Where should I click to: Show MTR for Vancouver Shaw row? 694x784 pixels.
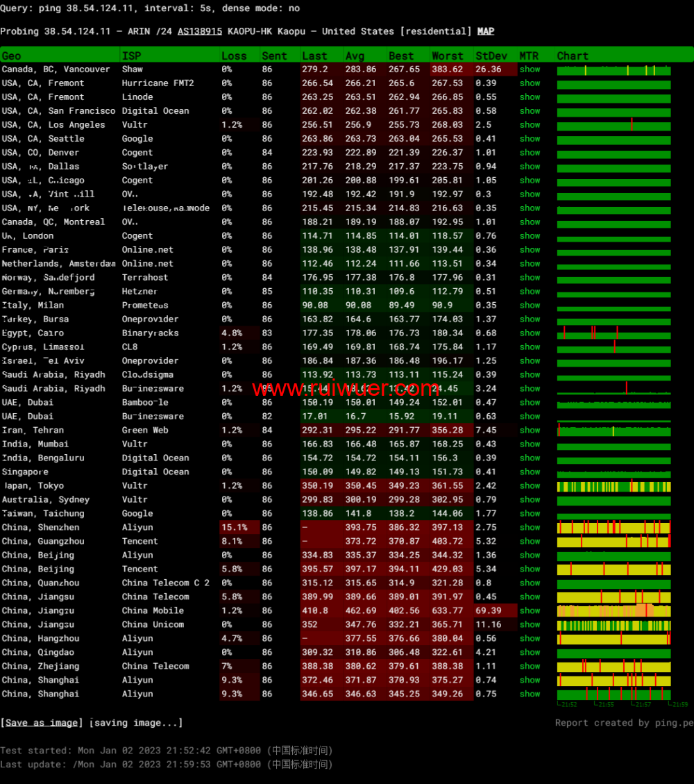[530, 69]
